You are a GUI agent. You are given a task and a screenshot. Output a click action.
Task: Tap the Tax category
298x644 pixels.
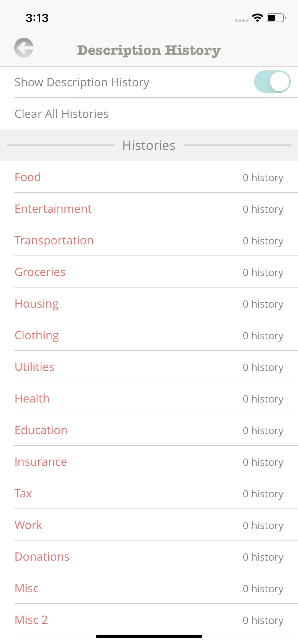click(x=149, y=493)
